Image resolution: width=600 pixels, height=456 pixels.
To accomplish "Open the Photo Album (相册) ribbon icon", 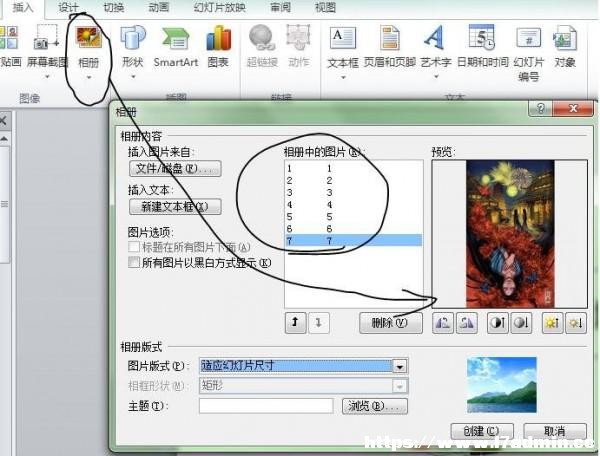I will click(89, 38).
